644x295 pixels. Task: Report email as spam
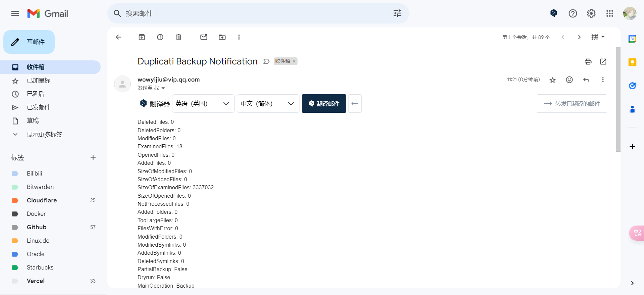[x=160, y=37]
